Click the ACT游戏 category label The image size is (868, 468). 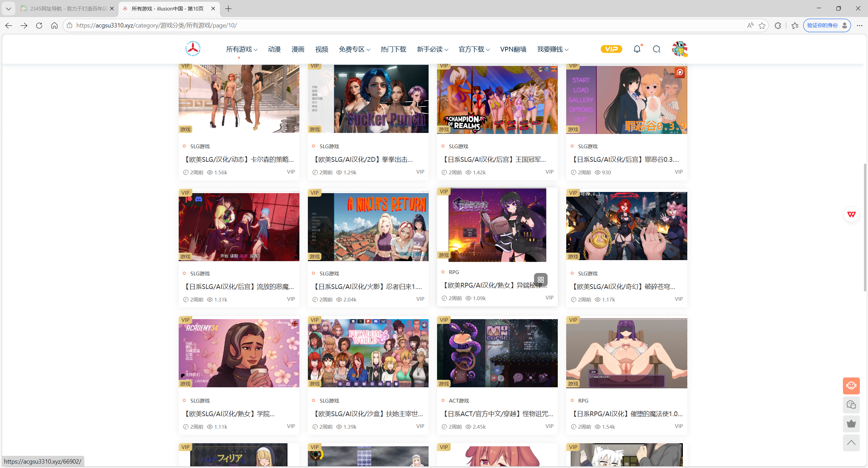tap(459, 401)
